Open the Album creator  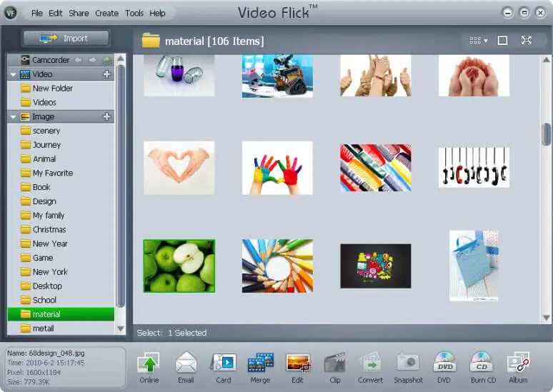pos(518,367)
